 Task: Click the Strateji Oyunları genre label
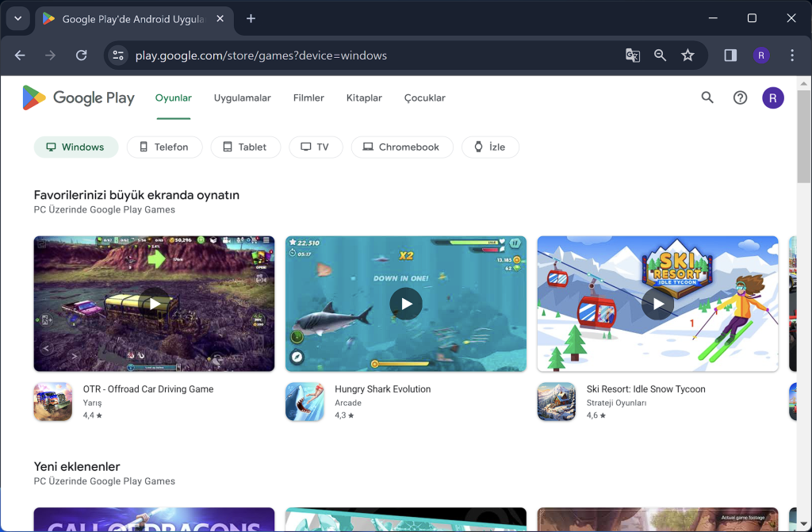[x=616, y=403]
